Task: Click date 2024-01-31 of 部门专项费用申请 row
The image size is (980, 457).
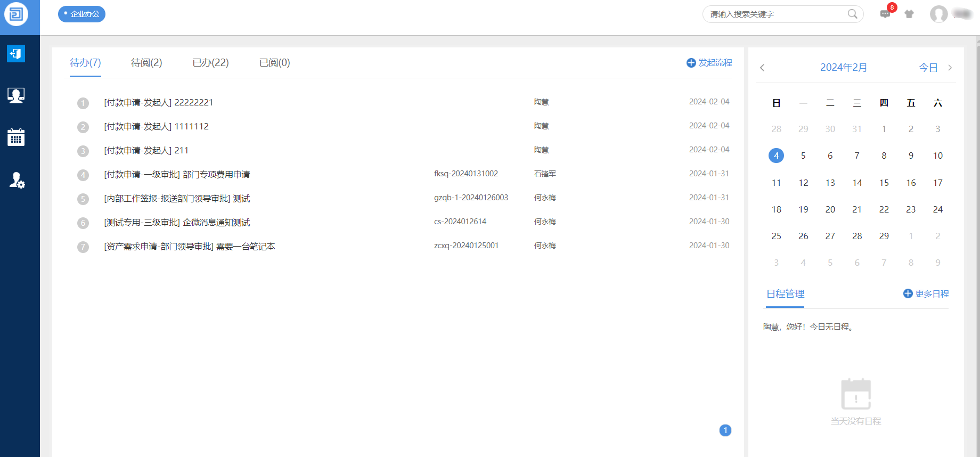Action: point(709,174)
